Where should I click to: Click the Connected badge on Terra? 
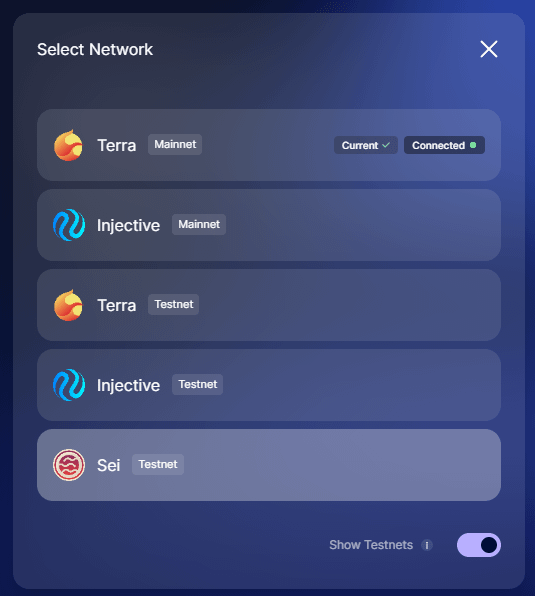pos(444,145)
